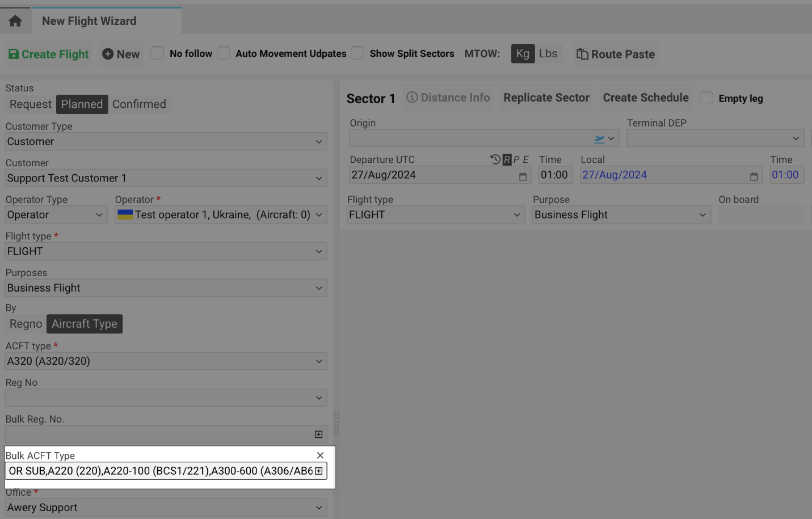
Task: Click the plus icon in Bulk ACFT Type field
Action: [x=319, y=471]
